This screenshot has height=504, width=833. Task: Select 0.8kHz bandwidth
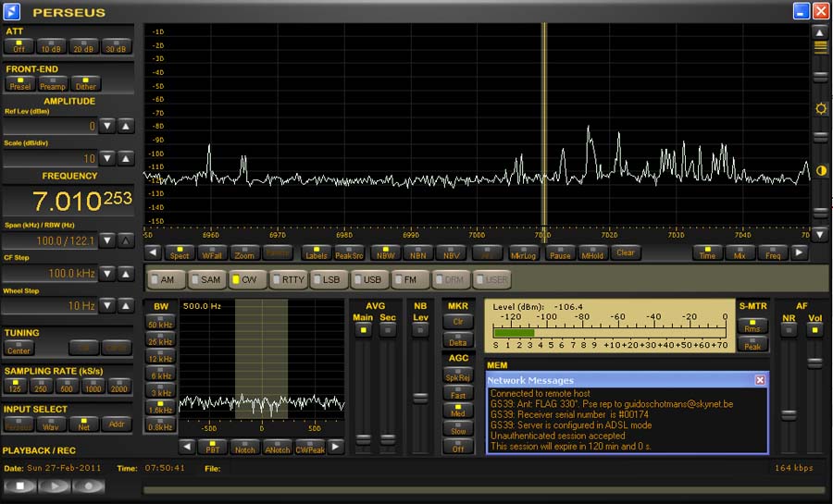(160, 424)
